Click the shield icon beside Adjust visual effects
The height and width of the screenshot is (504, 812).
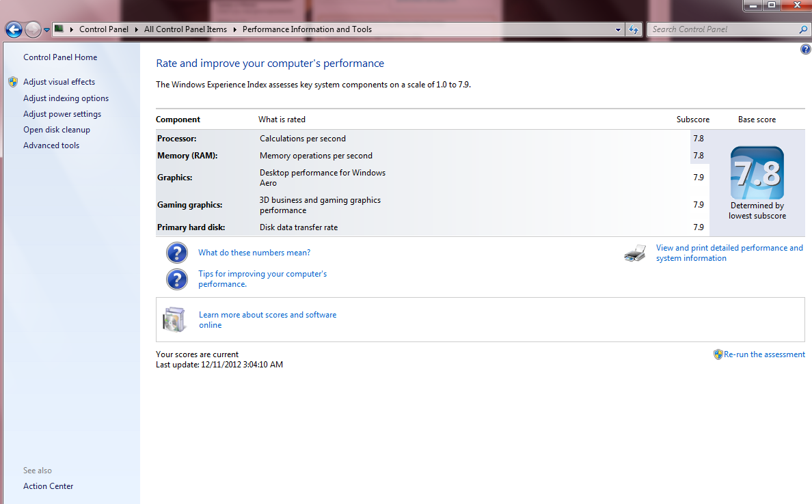coord(13,82)
